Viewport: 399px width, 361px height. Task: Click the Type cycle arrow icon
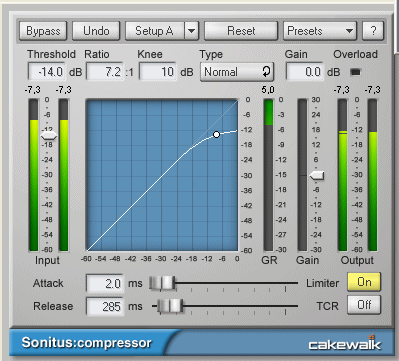(x=266, y=71)
